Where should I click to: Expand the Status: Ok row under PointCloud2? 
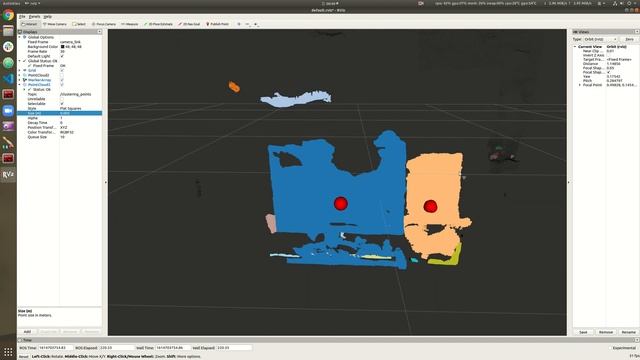pos(24,89)
